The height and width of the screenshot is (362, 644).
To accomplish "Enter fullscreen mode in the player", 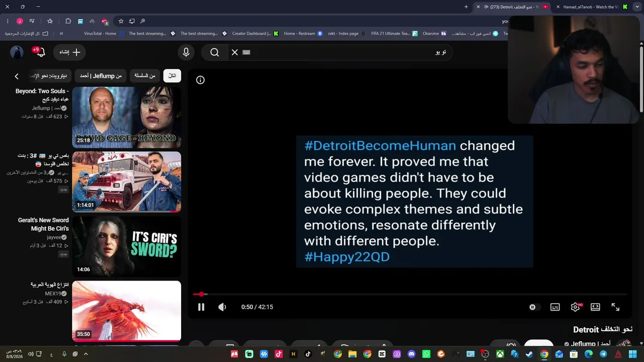I will (615, 307).
